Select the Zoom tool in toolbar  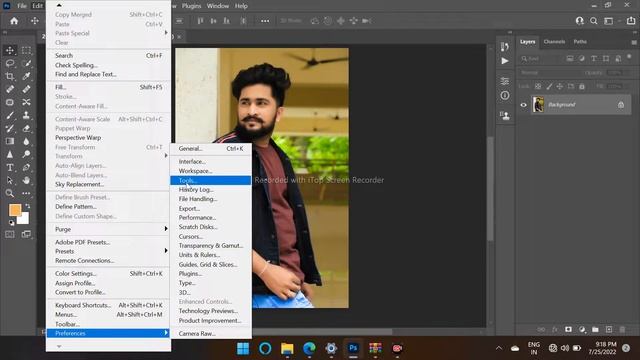(10, 193)
